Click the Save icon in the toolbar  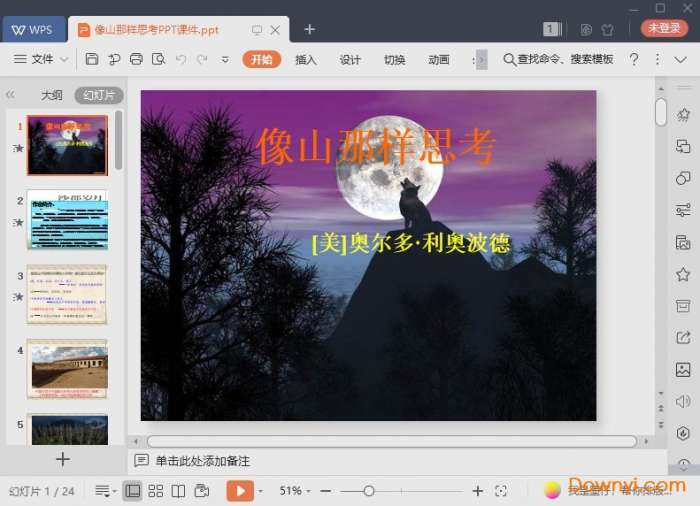pyautogui.click(x=92, y=60)
